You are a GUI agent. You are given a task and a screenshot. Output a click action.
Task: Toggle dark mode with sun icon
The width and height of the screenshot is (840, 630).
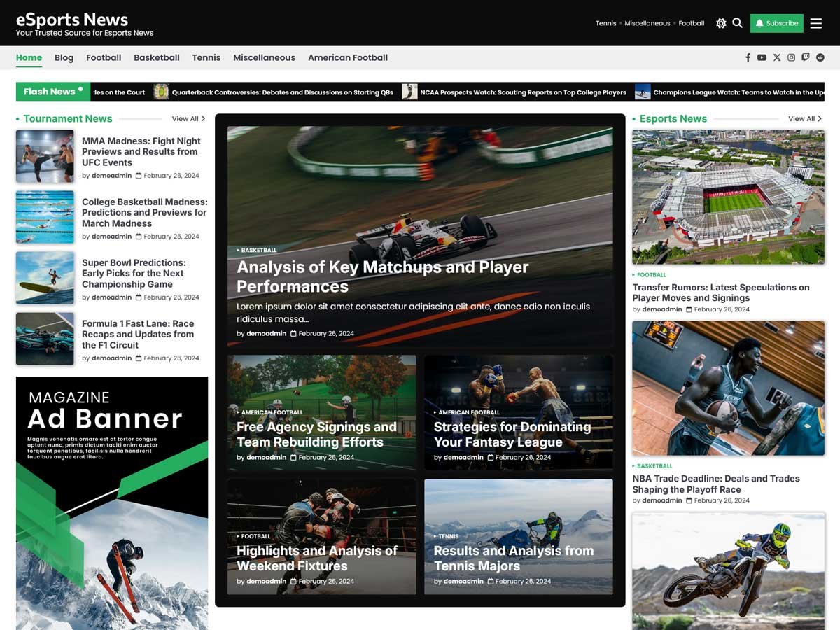click(x=721, y=23)
